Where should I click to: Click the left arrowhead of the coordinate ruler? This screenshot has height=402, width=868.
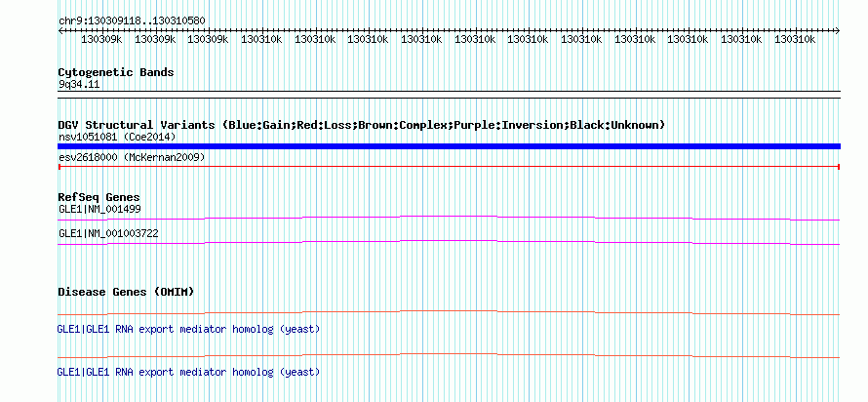[x=60, y=31]
